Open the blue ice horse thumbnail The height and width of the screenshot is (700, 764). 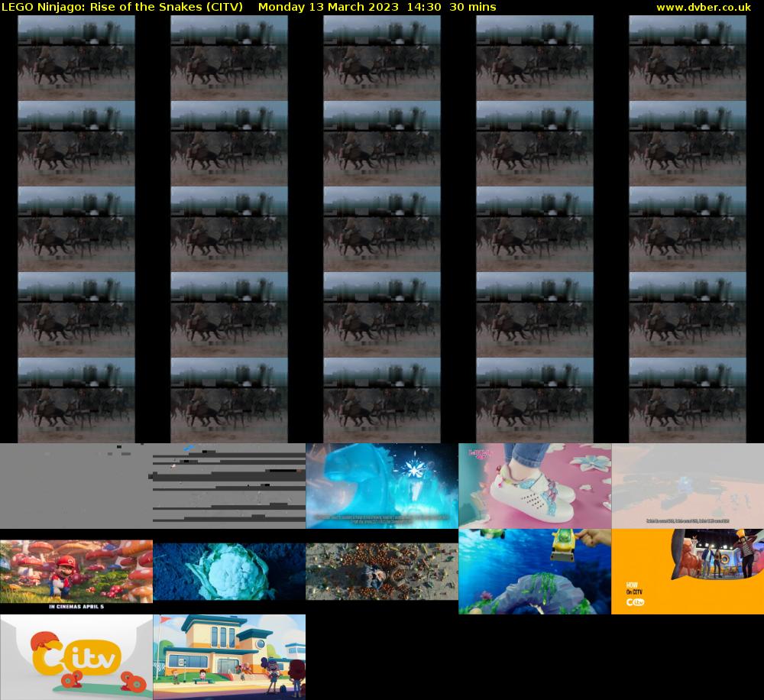tap(382, 485)
